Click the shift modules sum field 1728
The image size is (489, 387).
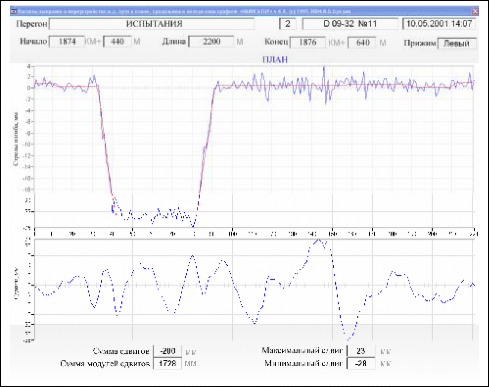click(167, 363)
